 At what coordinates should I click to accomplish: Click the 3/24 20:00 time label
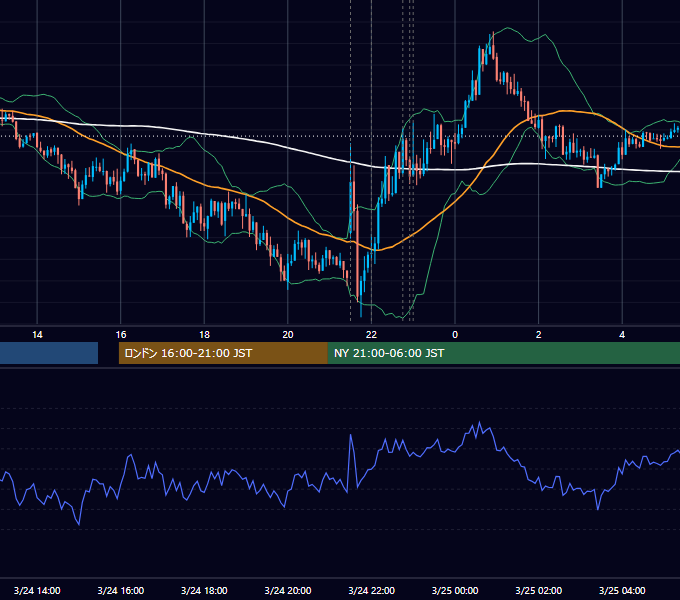288,590
